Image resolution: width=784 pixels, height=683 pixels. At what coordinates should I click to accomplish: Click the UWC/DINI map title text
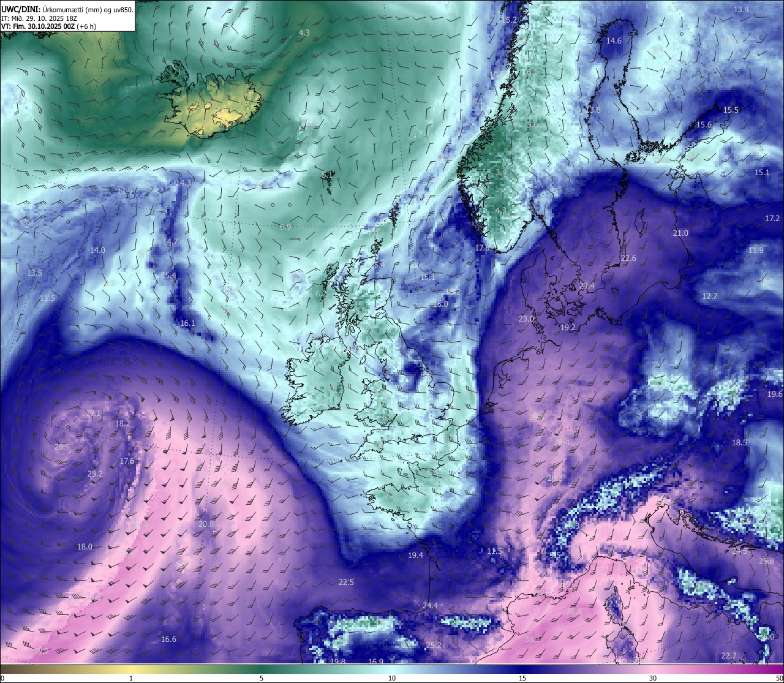67,10
